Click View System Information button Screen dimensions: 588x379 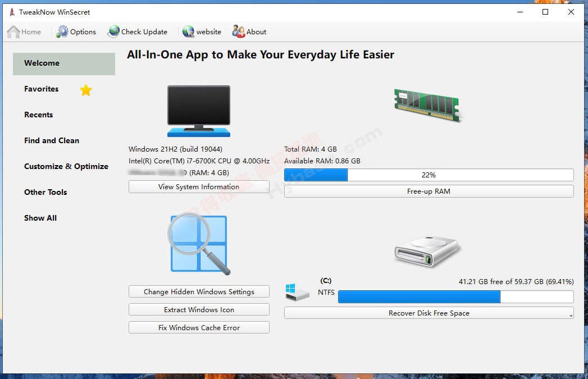click(x=199, y=186)
